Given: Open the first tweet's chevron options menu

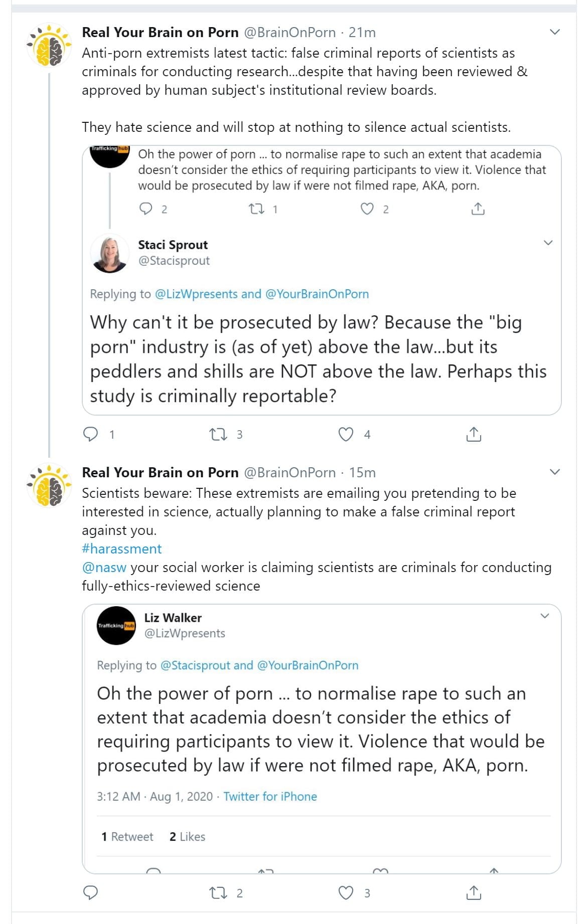Looking at the screenshot, I should click(554, 32).
